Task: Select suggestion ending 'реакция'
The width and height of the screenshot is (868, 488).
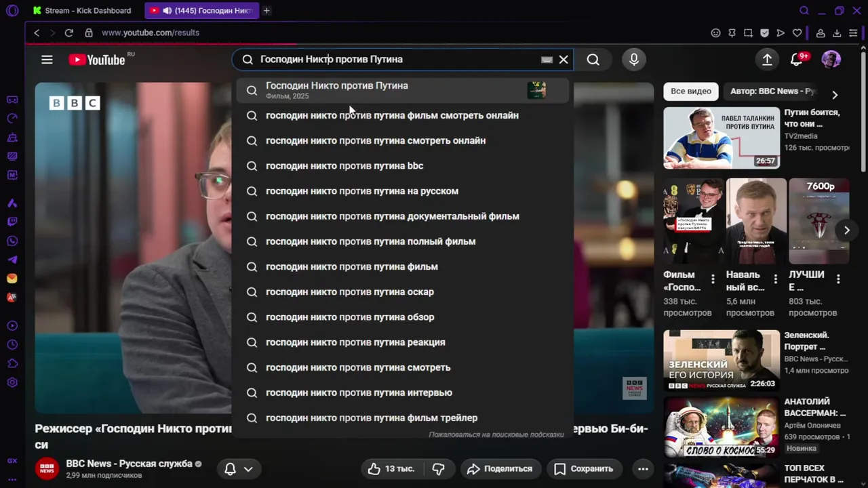Action: coord(403,342)
